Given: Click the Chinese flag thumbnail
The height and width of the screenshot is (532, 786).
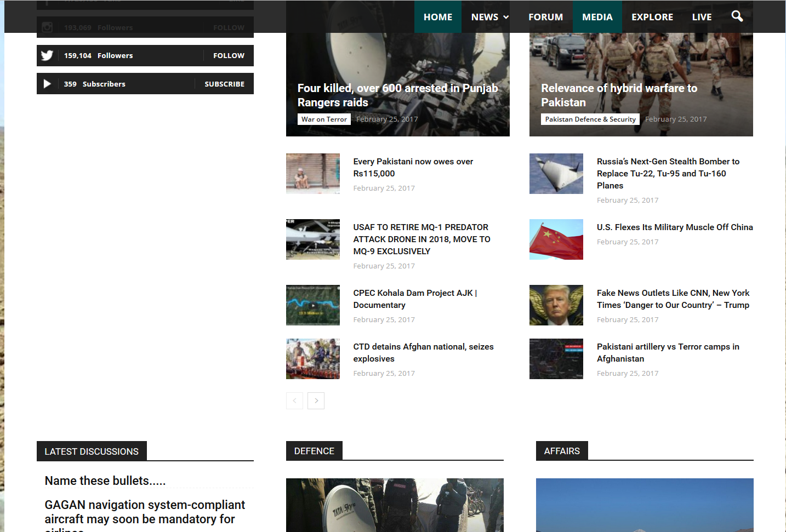Looking at the screenshot, I should [x=556, y=239].
